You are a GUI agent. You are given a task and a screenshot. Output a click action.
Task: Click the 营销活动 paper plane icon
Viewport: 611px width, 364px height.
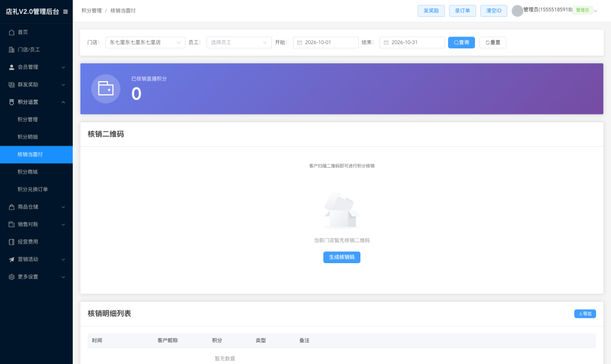pos(12,260)
